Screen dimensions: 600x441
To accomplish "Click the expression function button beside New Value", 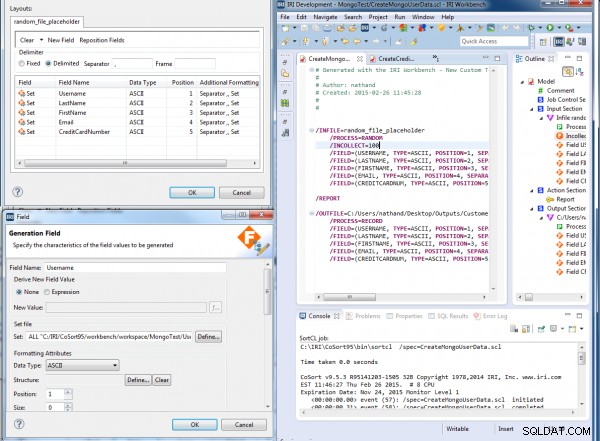I will (x=215, y=307).
